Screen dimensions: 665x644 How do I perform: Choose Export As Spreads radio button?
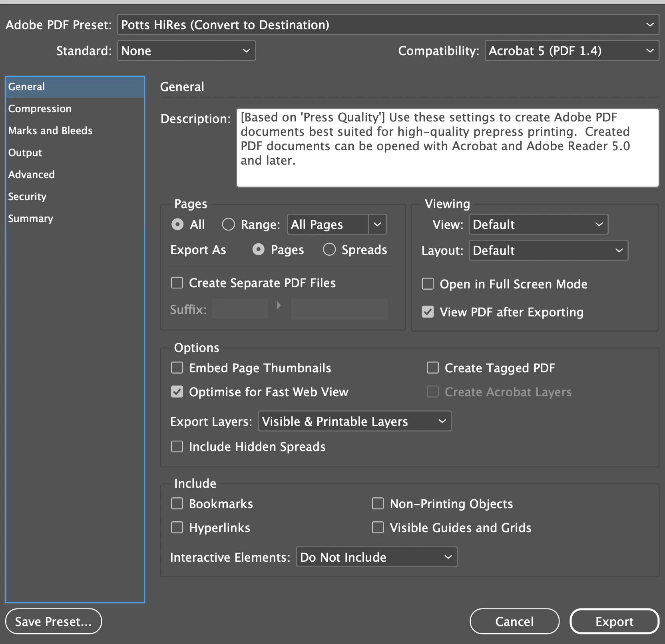(329, 250)
